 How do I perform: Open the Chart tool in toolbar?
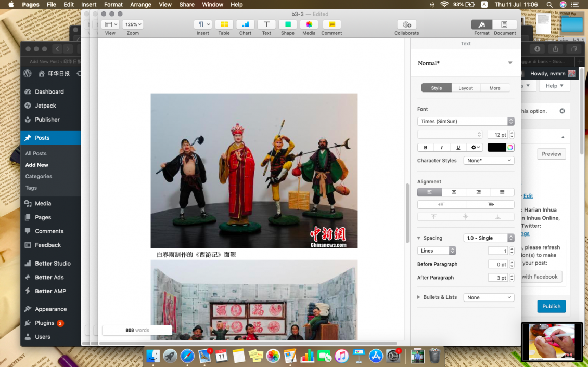245,24
